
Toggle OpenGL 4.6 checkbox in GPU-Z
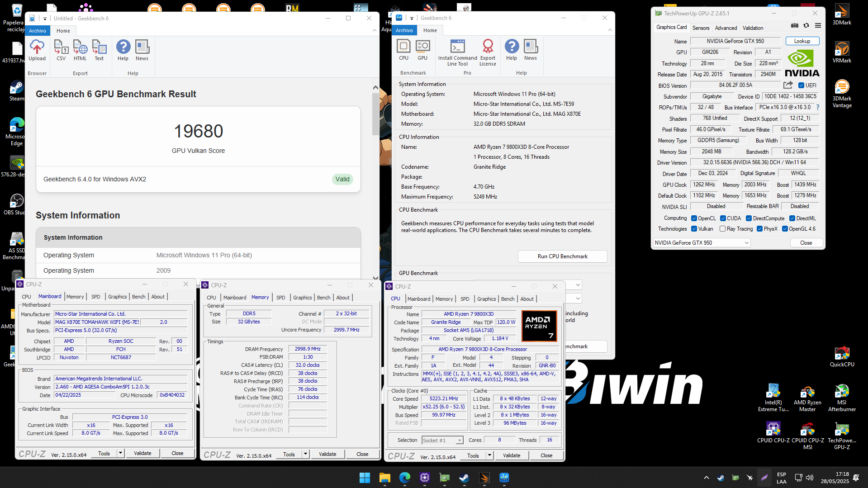(x=785, y=229)
